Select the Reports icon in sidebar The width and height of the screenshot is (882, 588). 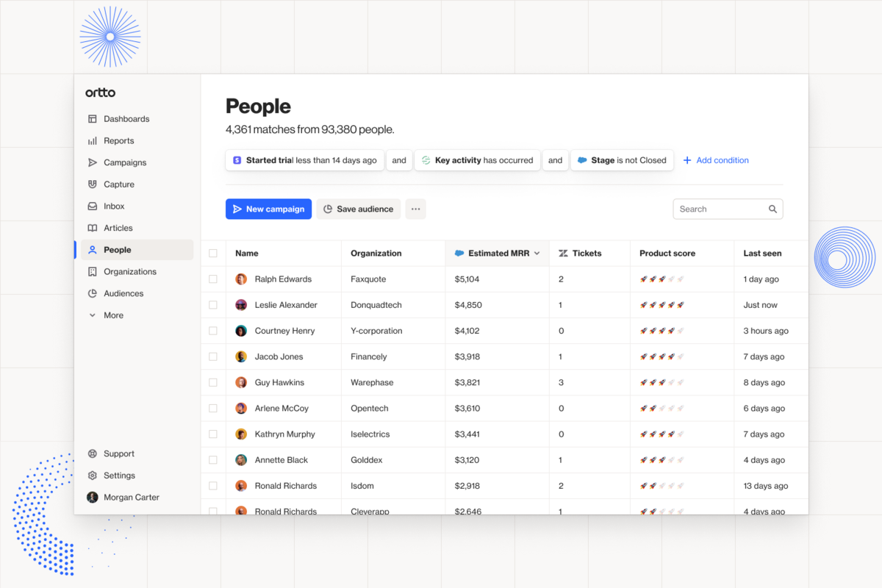click(x=93, y=140)
